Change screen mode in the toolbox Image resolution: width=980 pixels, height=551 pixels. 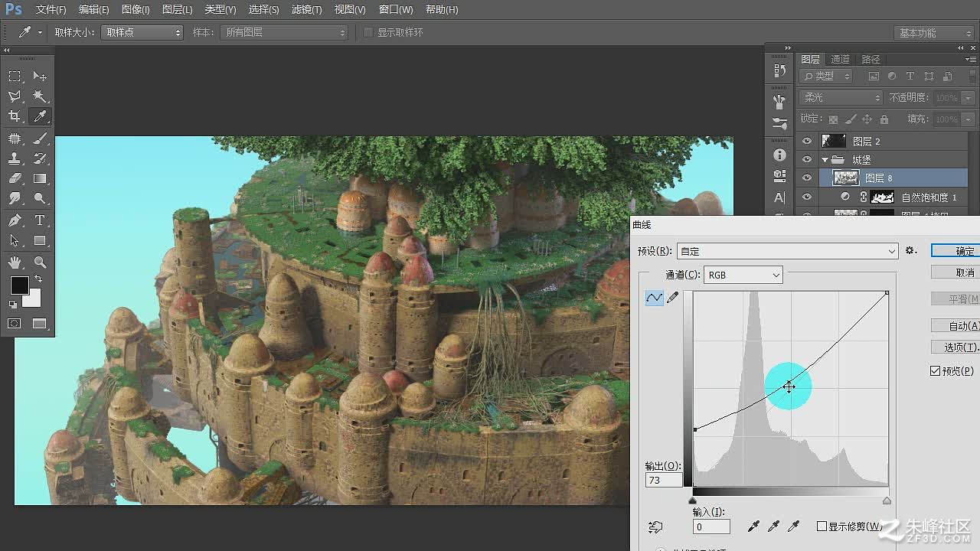(x=40, y=324)
